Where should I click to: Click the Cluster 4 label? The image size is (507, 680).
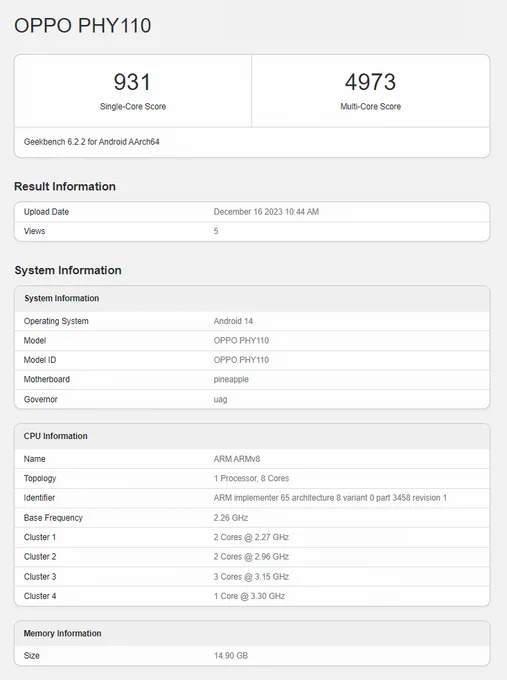[x=40, y=596]
